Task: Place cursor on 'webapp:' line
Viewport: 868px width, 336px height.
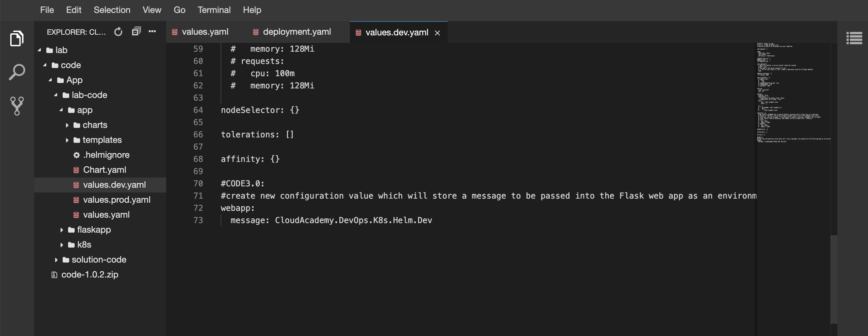Action: pyautogui.click(x=238, y=208)
